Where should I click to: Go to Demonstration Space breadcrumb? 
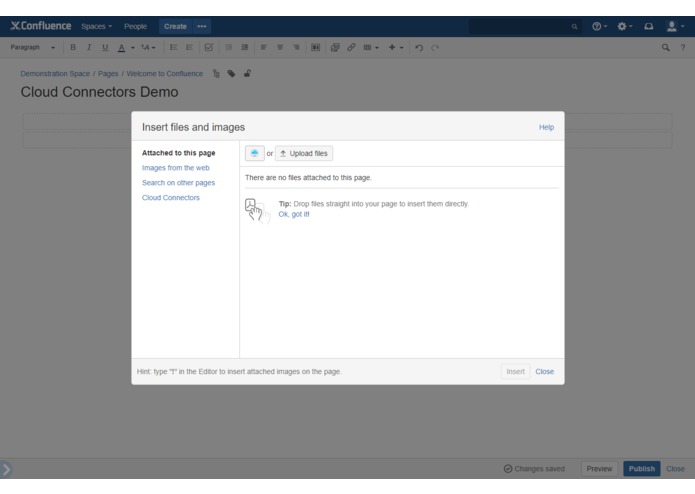click(55, 74)
